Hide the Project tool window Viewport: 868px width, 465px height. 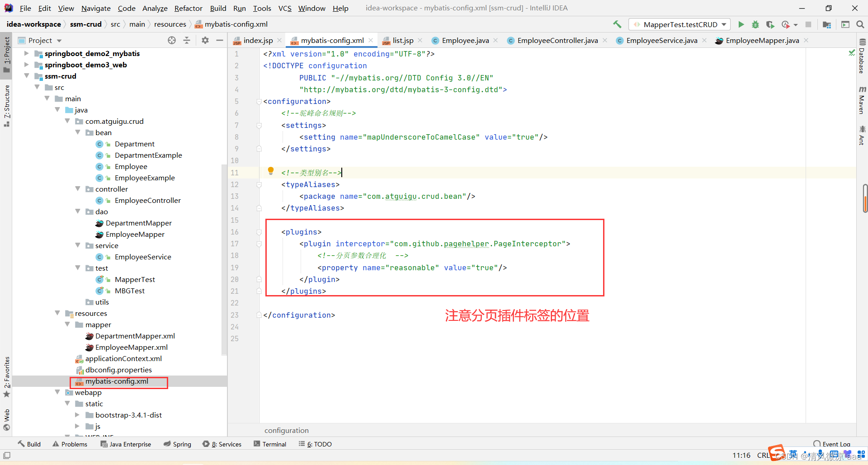coord(220,40)
